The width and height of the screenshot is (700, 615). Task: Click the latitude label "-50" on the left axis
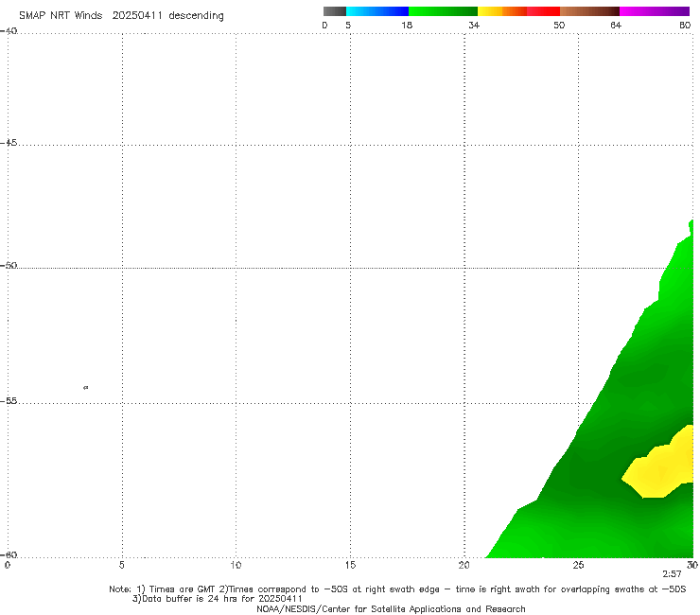point(9,265)
